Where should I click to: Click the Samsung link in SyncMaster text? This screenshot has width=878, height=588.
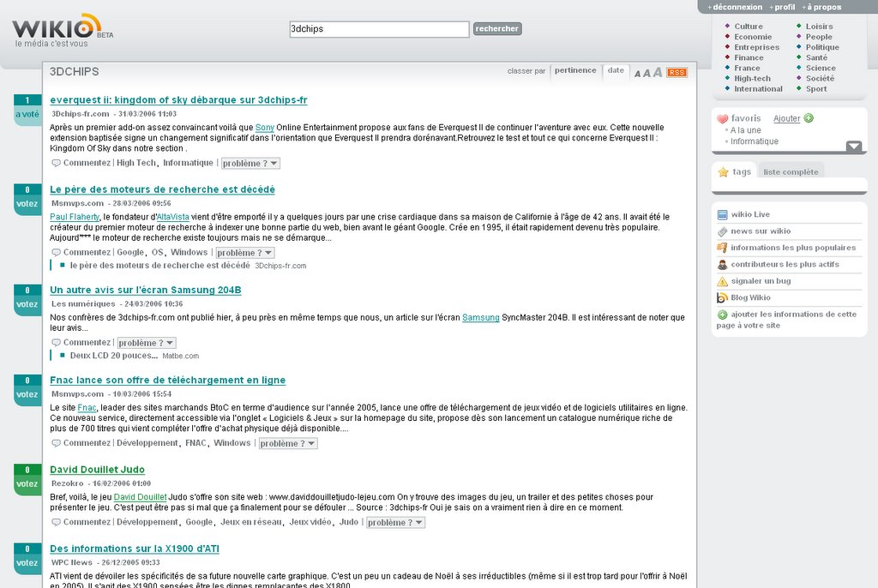(x=480, y=317)
